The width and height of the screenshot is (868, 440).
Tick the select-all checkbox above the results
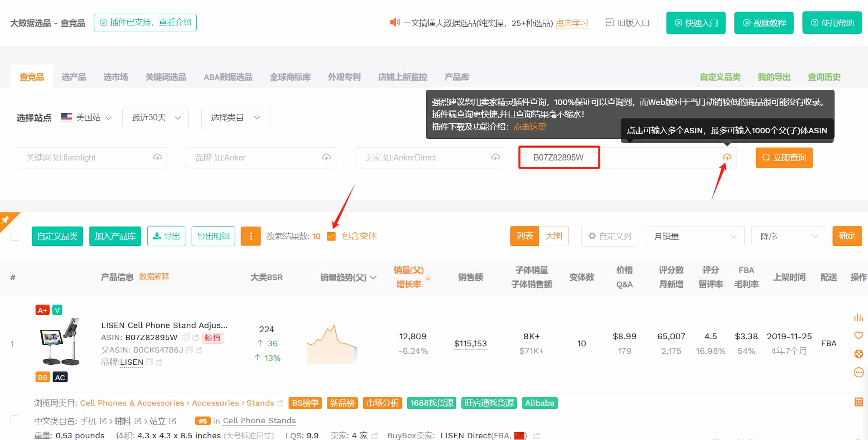click(x=15, y=236)
